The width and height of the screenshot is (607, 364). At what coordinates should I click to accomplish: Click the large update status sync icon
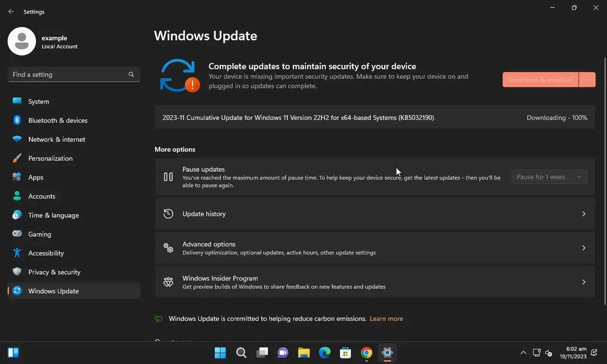pyautogui.click(x=180, y=75)
